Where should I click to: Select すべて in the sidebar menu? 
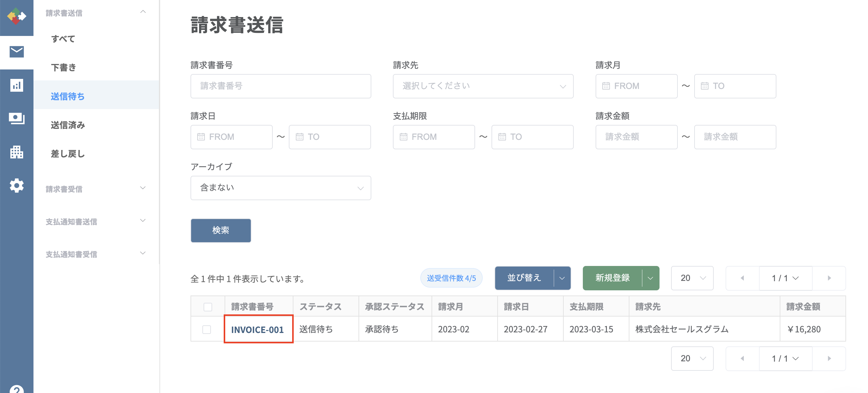coord(63,39)
